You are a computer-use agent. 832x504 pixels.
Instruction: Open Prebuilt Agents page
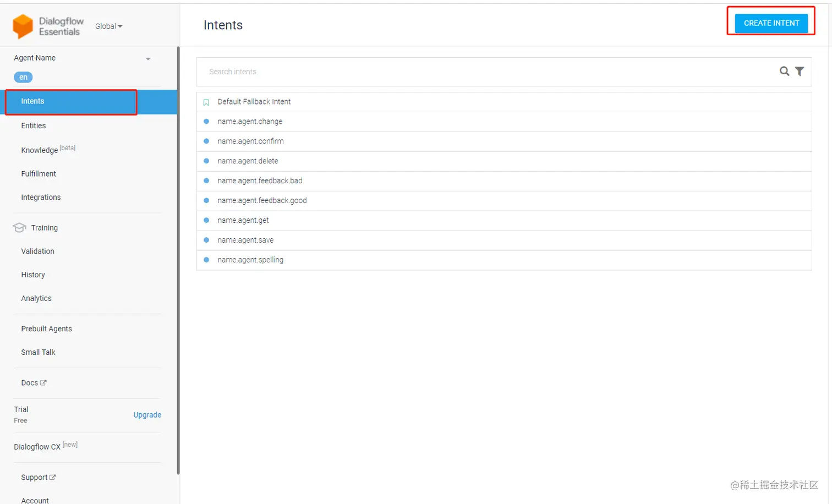click(x=46, y=328)
